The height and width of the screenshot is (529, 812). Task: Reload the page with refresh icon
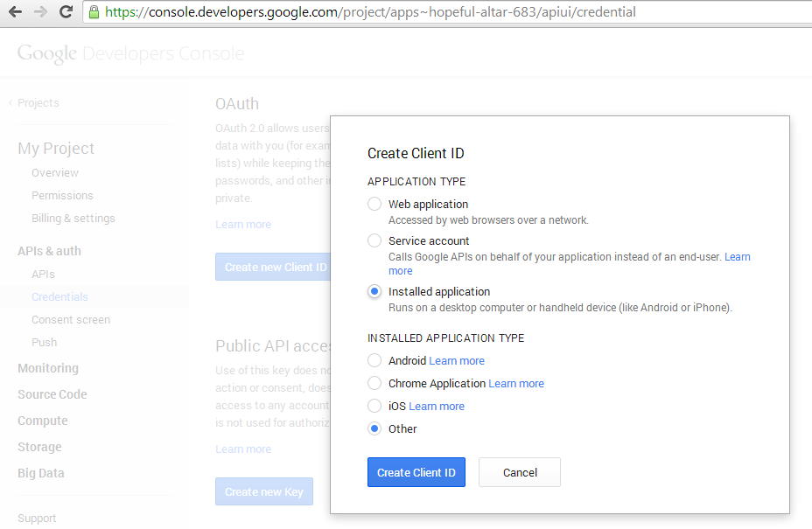66,12
